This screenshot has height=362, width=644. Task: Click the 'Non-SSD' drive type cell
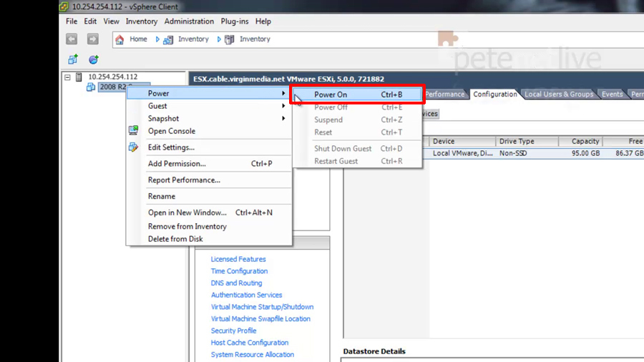(513, 153)
